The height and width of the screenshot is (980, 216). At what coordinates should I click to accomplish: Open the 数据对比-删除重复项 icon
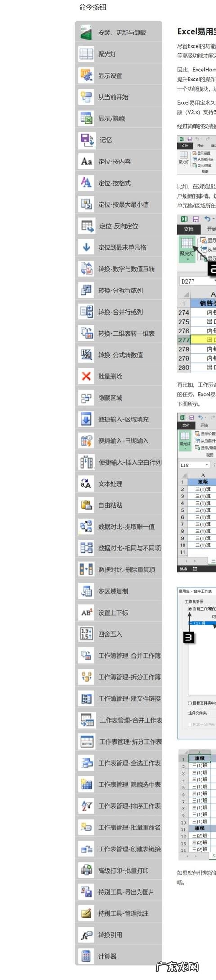[x=86, y=569]
